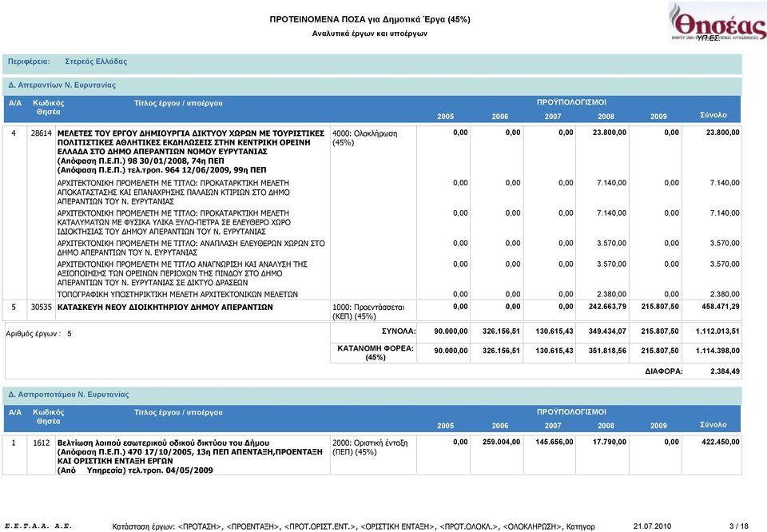Viewport: 767px width, 532px height.
Task: Click the footer date 21.07.2010
Action: coord(653,526)
